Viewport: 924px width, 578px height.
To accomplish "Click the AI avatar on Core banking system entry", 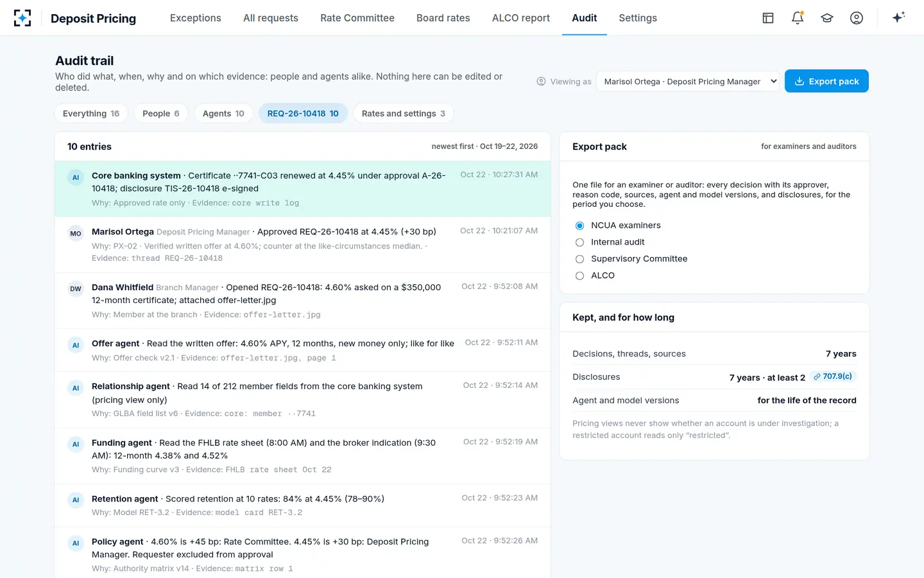I will click(x=76, y=177).
